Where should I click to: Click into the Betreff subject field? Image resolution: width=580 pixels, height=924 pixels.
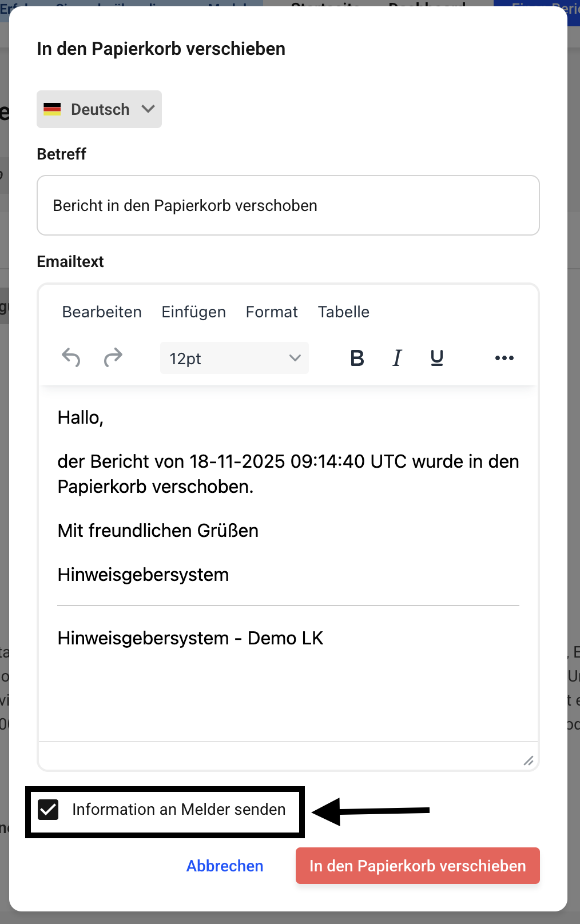(x=288, y=205)
